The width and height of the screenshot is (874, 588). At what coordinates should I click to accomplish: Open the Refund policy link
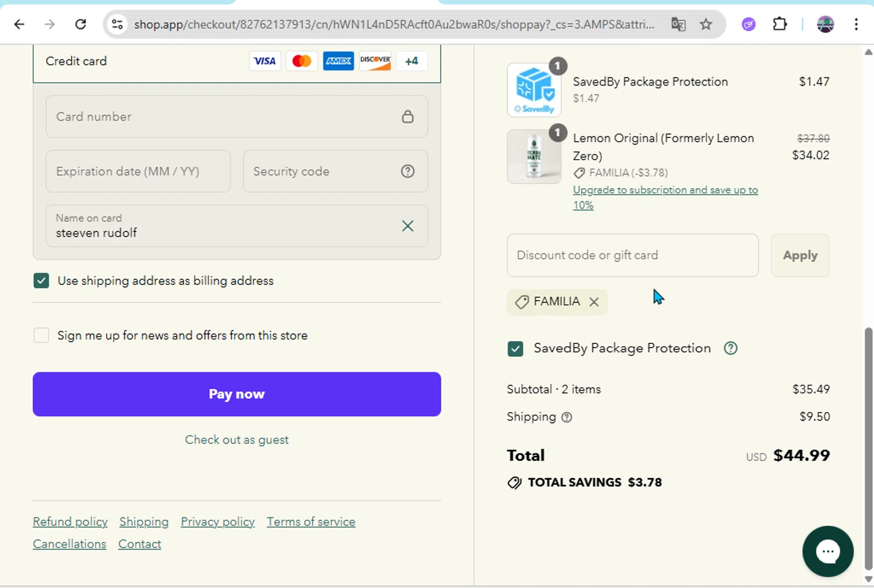71,522
